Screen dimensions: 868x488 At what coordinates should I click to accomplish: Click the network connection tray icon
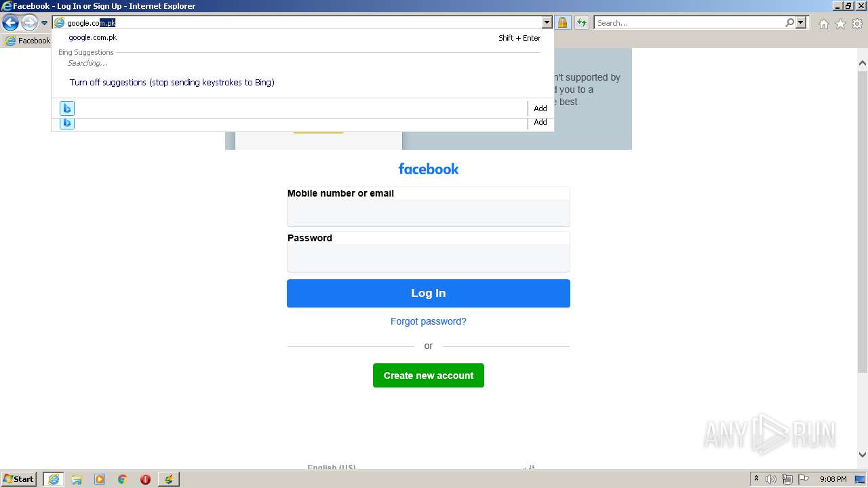point(787,479)
